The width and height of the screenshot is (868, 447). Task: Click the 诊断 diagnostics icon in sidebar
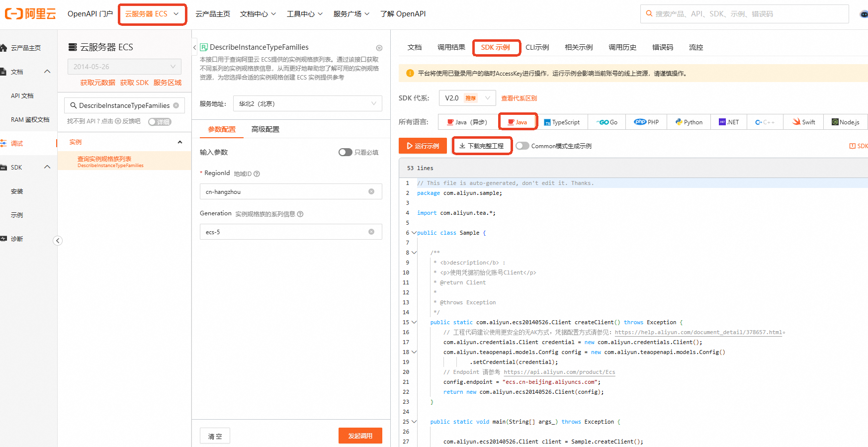coord(3,239)
